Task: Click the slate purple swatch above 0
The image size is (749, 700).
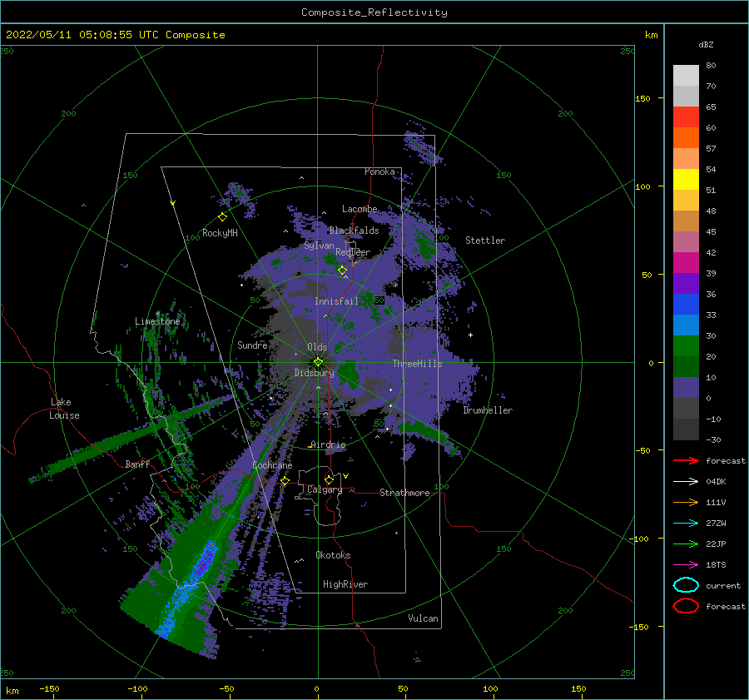Action: (x=686, y=387)
